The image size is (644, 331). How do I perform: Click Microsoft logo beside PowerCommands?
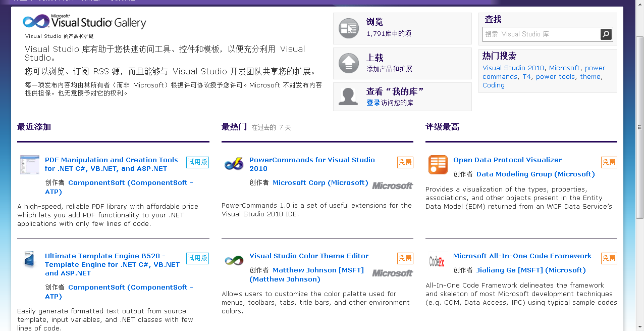click(393, 186)
